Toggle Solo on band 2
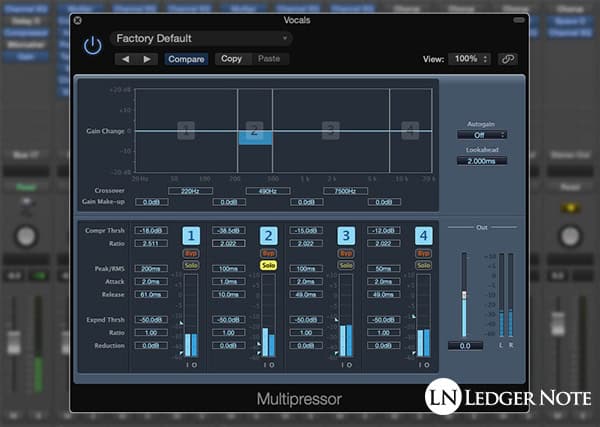600x427 pixels. pyautogui.click(x=268, y=266)
